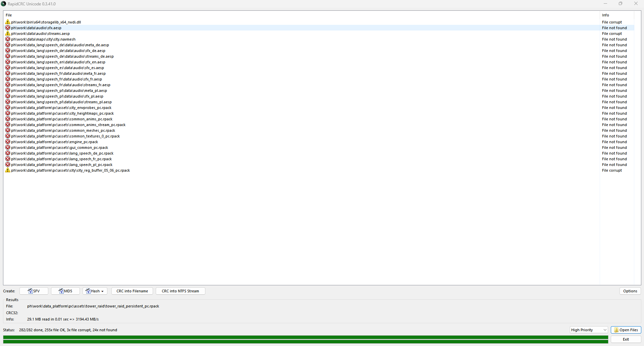Click error icon next to city.navmesh

point(8,39)
